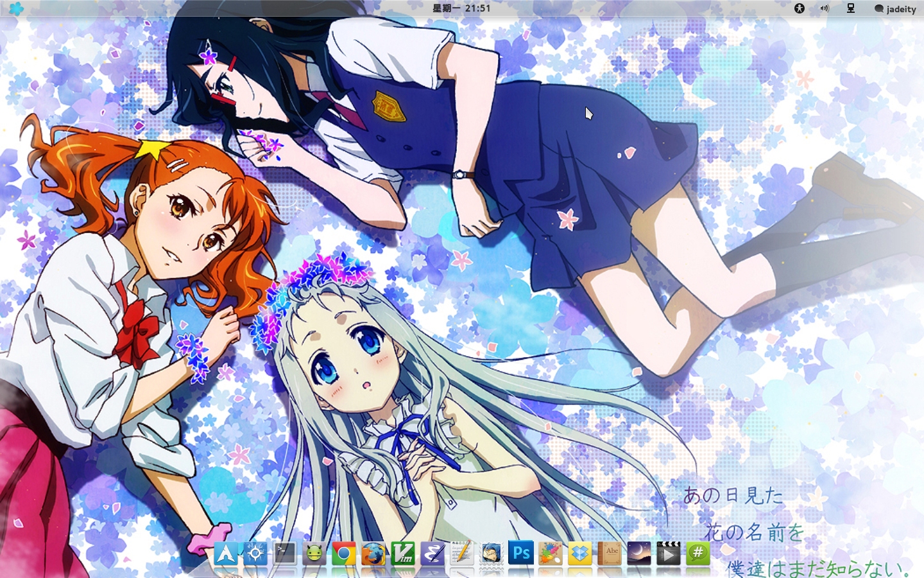Launch Google Chrome from the dock
Viewport: 924px width, 578px height.
tap(343, 554)
